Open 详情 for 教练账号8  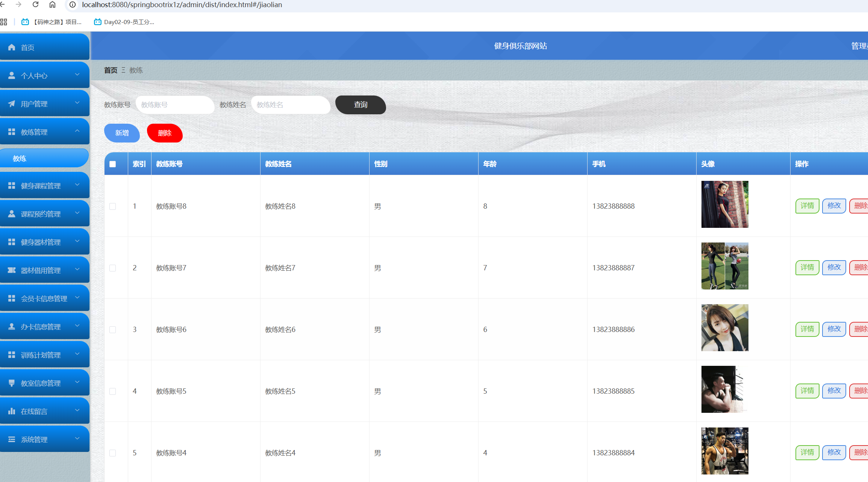tap(807, 206)
